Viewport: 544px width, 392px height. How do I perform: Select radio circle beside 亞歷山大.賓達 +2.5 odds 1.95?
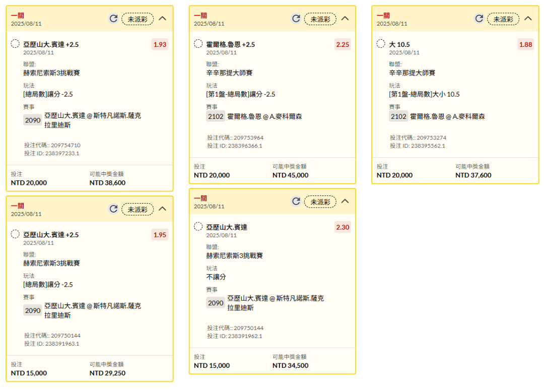15,234
